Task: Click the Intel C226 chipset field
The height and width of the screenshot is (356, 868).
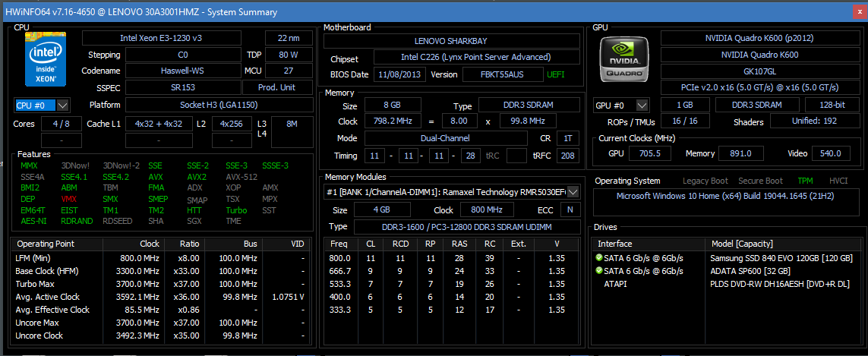Action: [476, 57]
